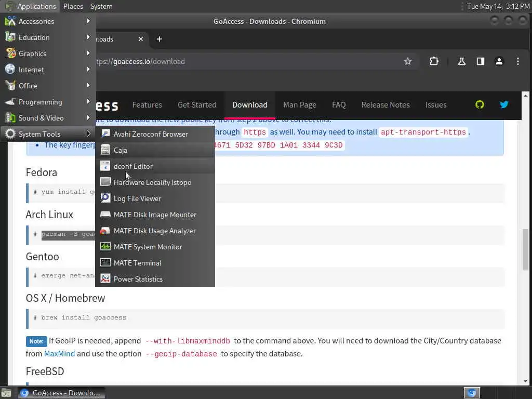Click the MATE Terminal icon
532x399 pixels.
coord(105,263)
